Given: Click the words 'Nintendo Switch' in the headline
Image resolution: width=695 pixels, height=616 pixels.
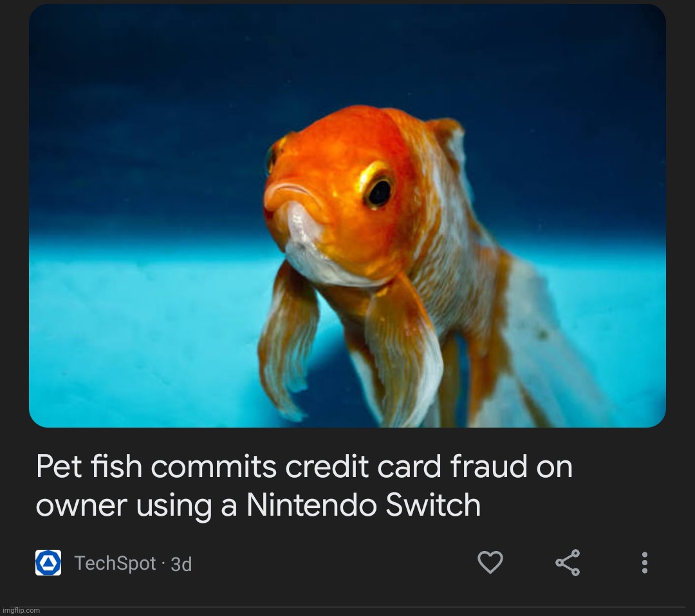Looking at the screenshot, I should [x=364, y=505].
